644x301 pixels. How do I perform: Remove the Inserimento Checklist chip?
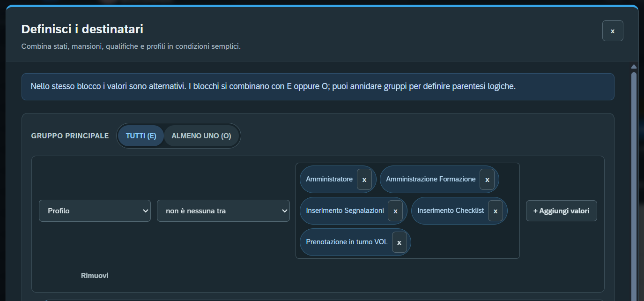coord(495,211)
